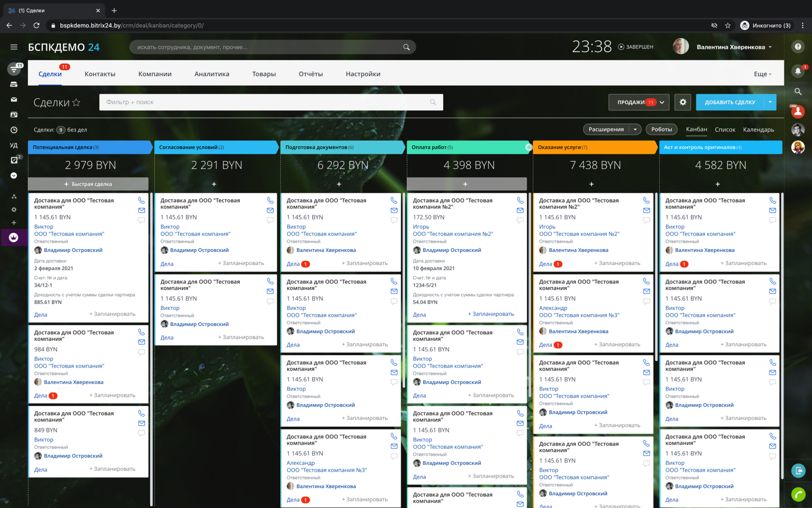
Task: Click the БСПКДЕМО 24 logo
Action: [64, 47]
